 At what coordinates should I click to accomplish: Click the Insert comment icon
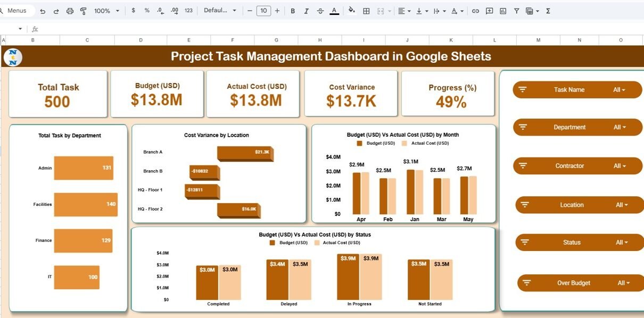click(489, 11)
